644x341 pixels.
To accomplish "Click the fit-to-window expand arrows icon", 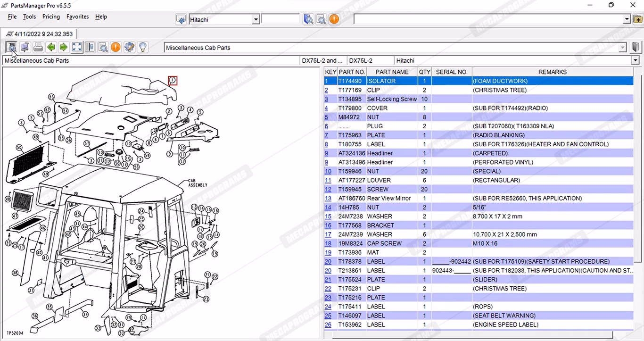I will [x=77, y=47].
